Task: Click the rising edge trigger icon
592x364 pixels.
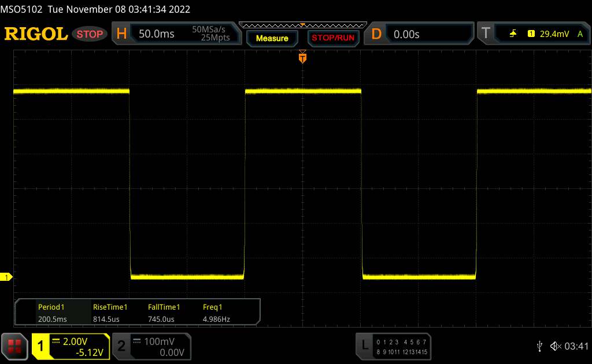Action: [513, 34]
